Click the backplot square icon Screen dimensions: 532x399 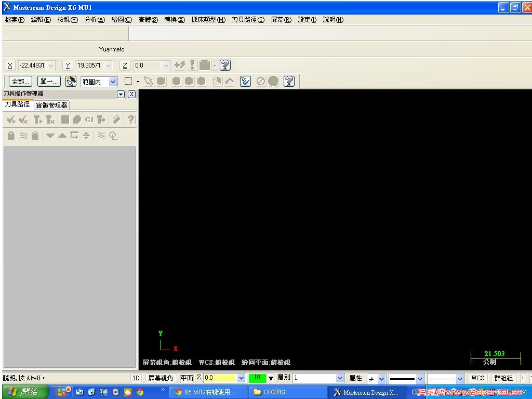click(x=65, y=119)
